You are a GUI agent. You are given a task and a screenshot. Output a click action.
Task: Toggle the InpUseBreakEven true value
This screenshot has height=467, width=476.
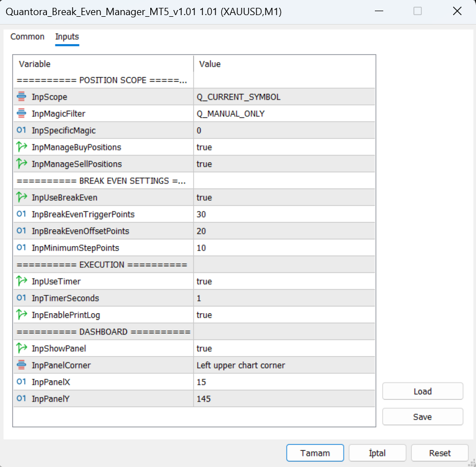pyautogui.click(x=284, y=197)
